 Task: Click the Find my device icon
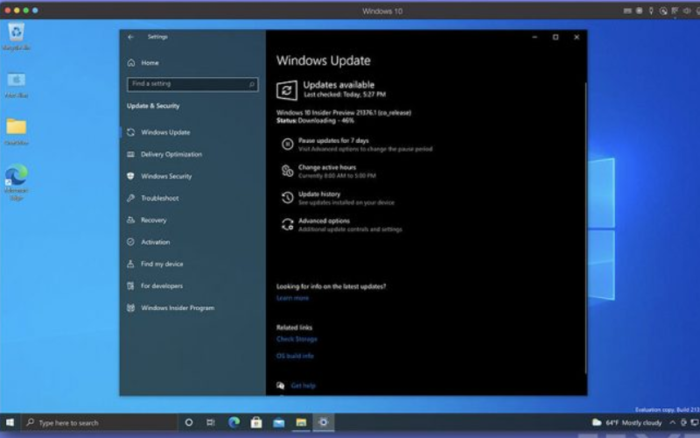[130, 264]
